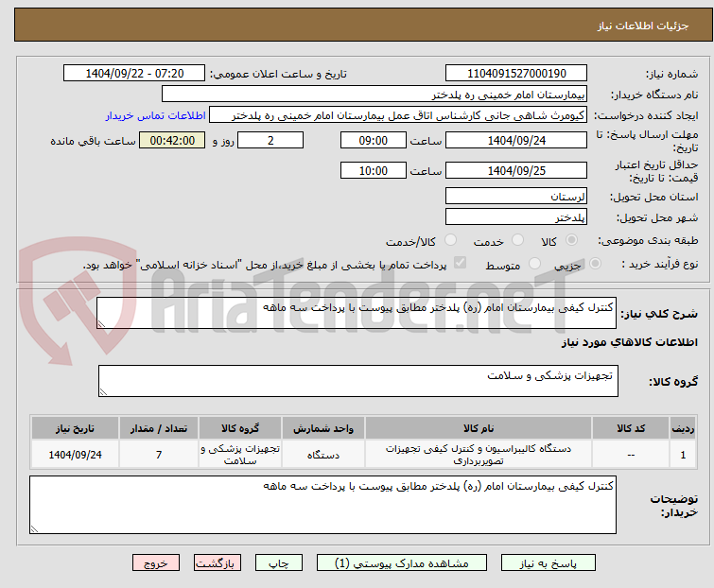Select the خدمت radio button
714x588 pixels.
pos(517,240)
